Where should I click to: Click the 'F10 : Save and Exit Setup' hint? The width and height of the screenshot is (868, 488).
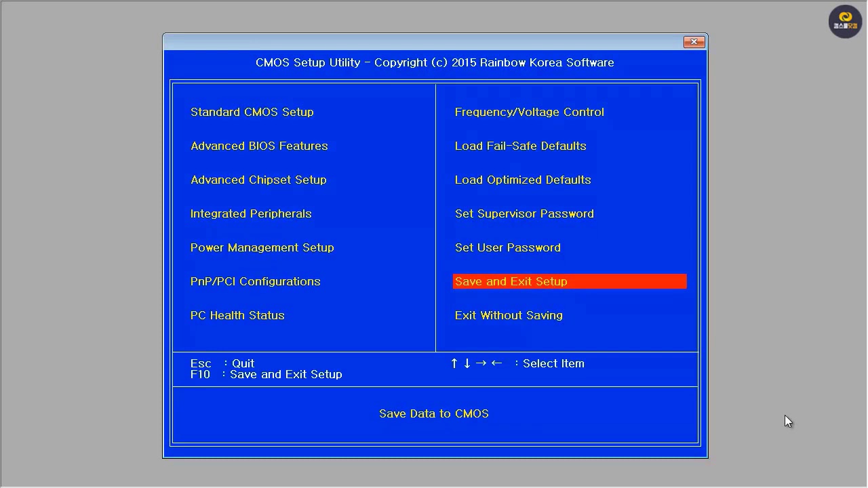266,374
